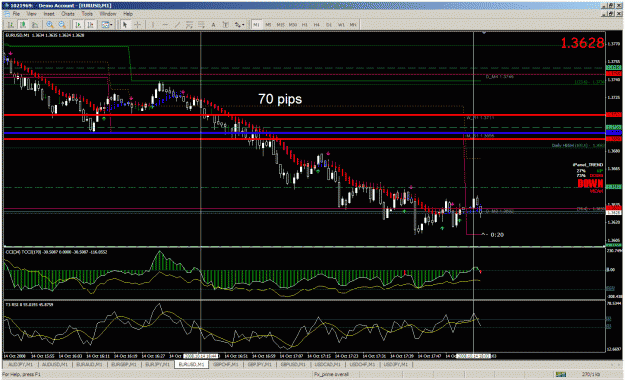Switch to the GBPUSD,M1 chart tab
The image size is (625, 380).
click(x=294, y=364)
